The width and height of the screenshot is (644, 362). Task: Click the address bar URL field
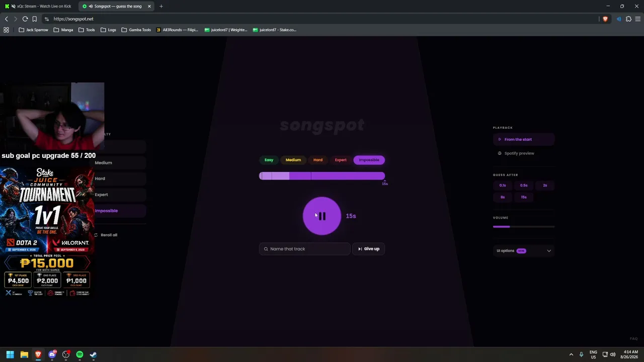click(322, 19)
